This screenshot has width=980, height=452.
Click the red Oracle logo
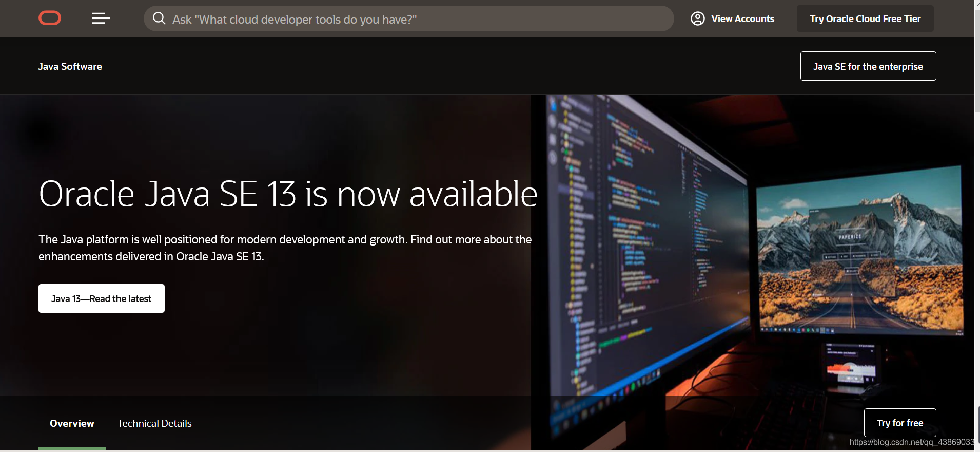click(x=50, y=18)
